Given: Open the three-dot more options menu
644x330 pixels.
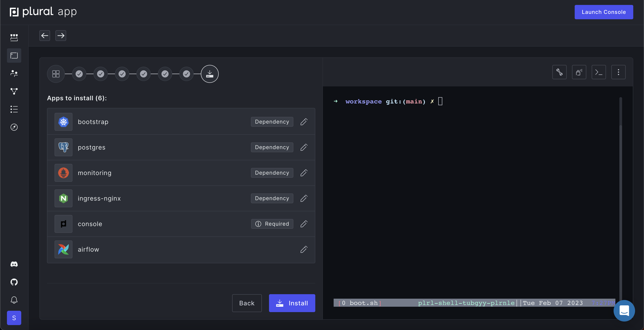Looking at the screenshot, I should 618,72.
